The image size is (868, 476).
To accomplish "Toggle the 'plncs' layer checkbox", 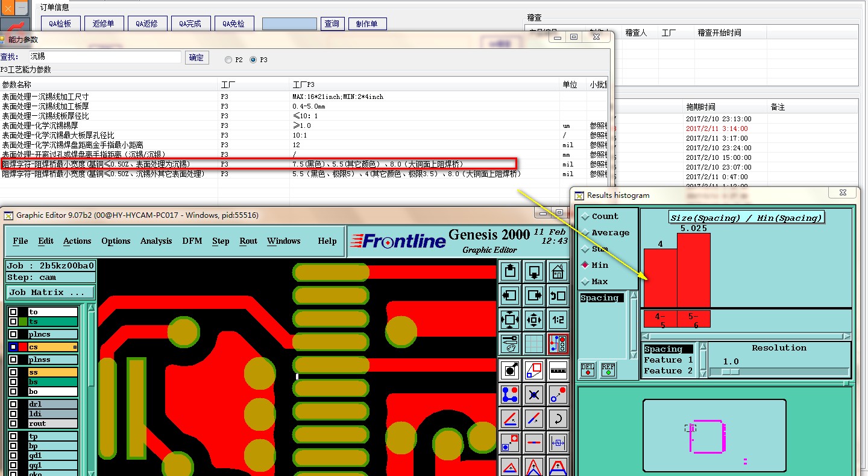I will (13, 334).
